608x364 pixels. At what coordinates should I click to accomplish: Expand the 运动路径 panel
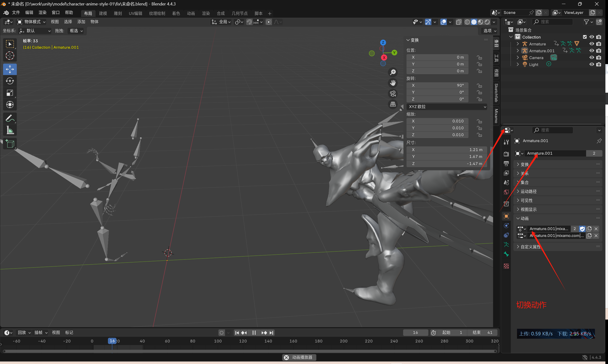tap(529, 191)
